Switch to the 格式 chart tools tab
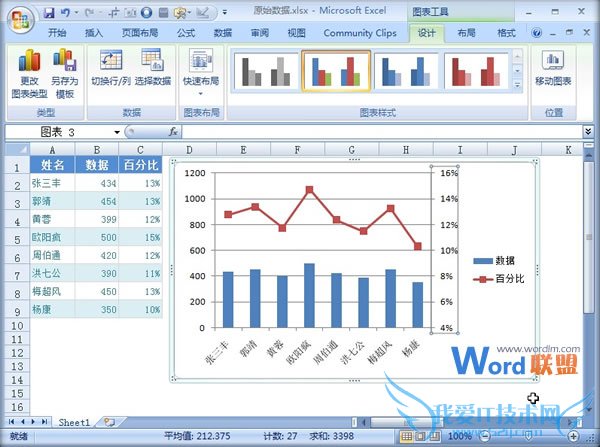 (506, 33)
